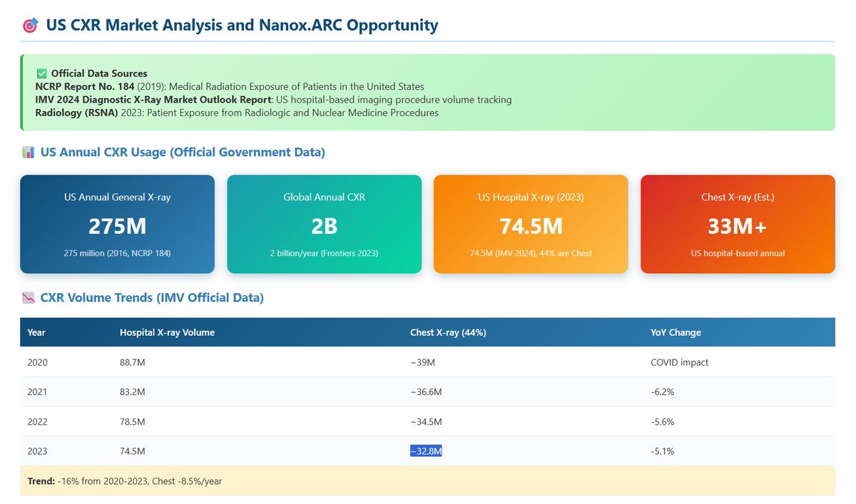Click the 'Hospital X-ray Volume' column header
856x504 pixels.
point(167,332)
